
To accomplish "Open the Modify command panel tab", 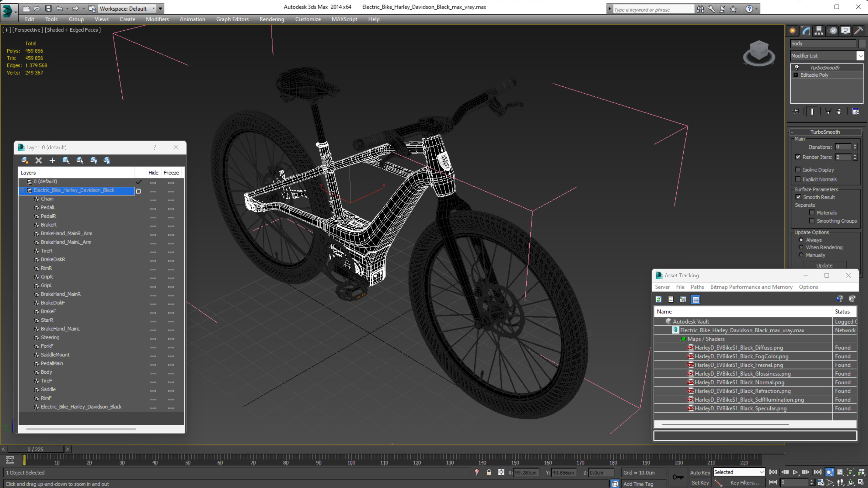I will [x=806, y=31].
